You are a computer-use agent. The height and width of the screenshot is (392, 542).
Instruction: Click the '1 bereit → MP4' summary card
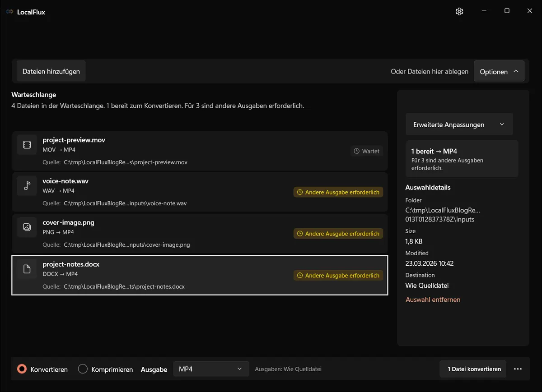coord(462,159)
